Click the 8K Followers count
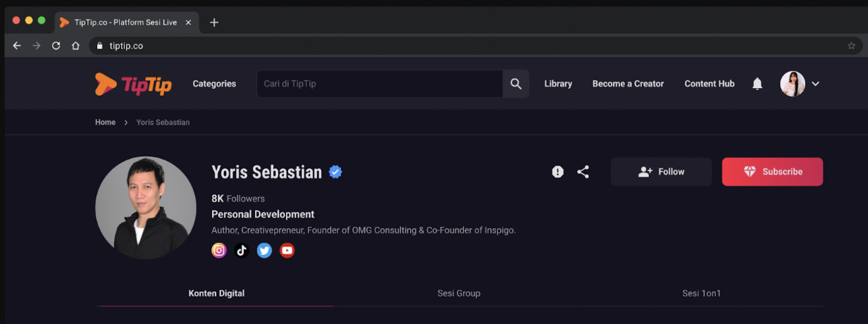This screenshot has width=868, height=324. [238, 199]
